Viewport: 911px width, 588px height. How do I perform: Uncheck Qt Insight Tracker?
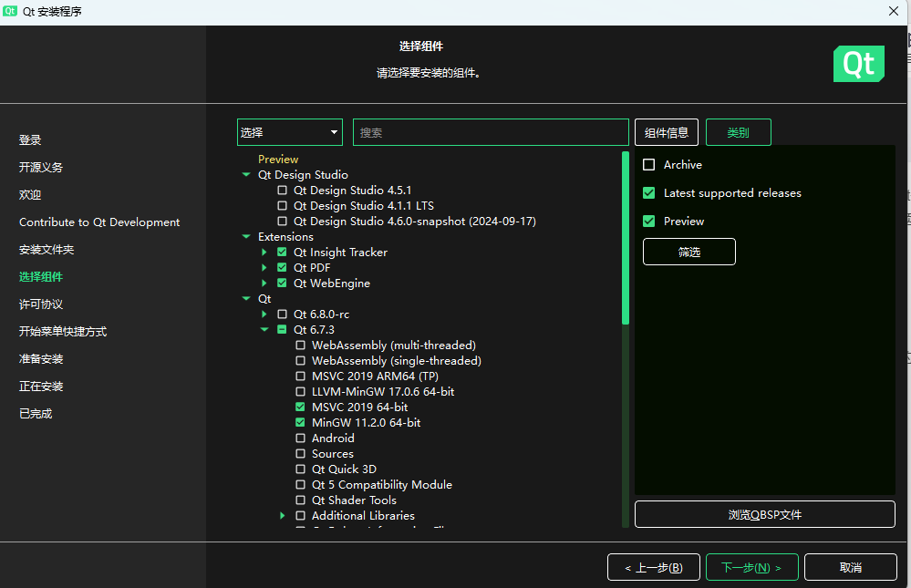click(283, 253)
